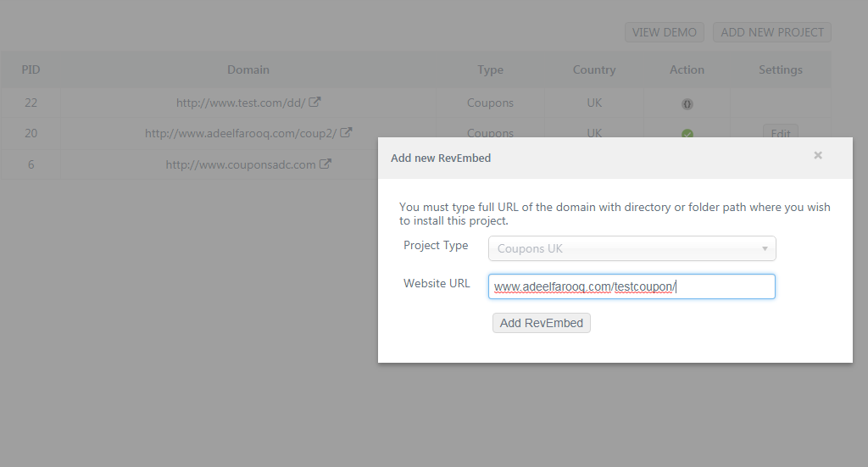
Task: Click the Action column header
Action: click(x=687, y=69)
